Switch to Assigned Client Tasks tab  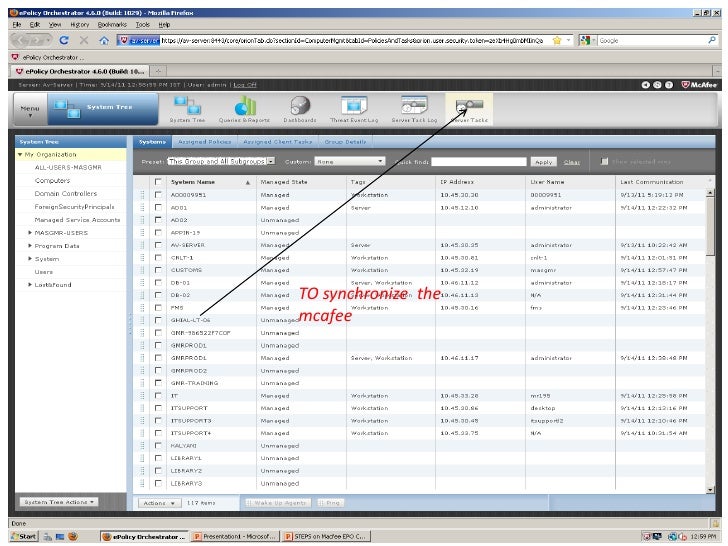tap(278, 142)
